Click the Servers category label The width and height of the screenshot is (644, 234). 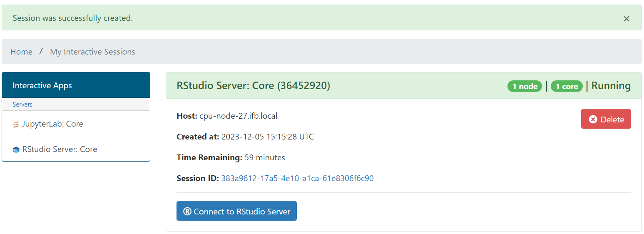[x=22, y=105]
